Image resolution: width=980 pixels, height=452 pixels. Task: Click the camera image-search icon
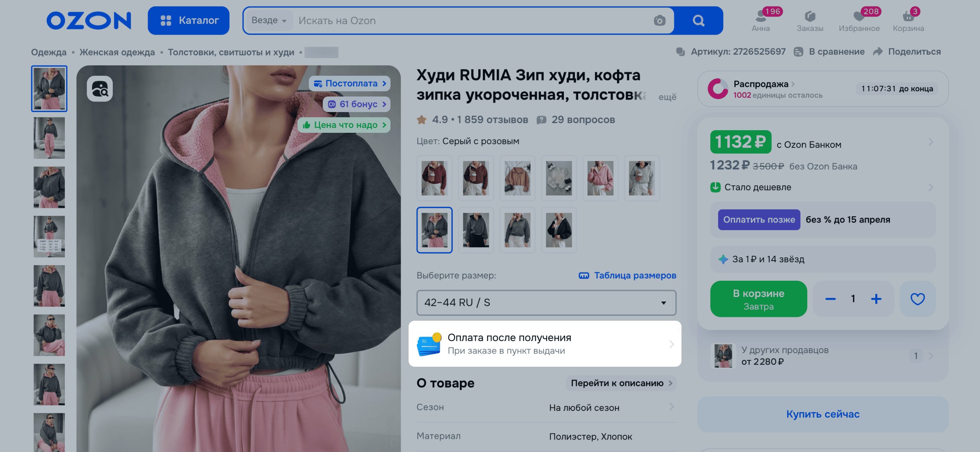point(659,21)
